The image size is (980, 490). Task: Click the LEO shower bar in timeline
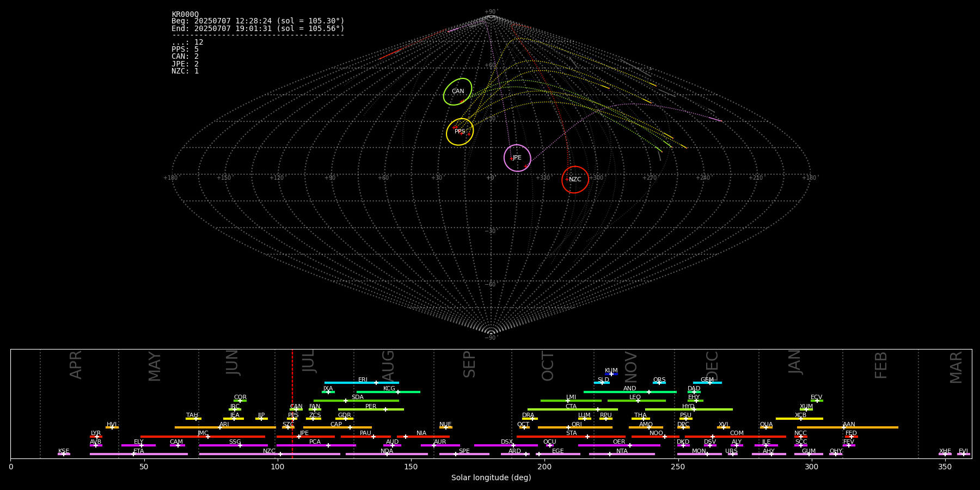pos(636,401)
